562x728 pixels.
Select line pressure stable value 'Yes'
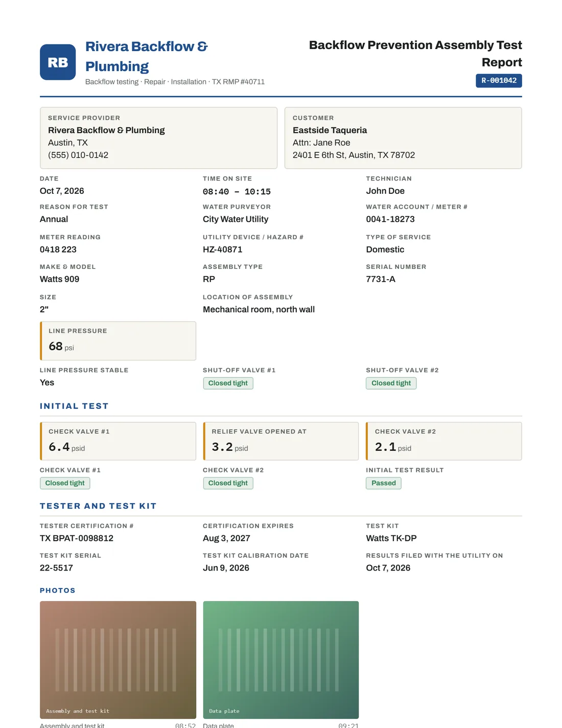tap(47, 382)
